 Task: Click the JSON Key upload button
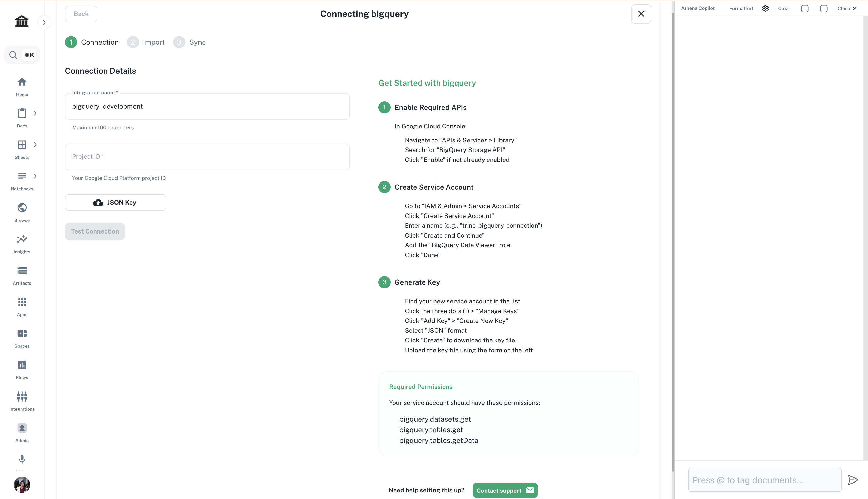(x=115, y=203)
